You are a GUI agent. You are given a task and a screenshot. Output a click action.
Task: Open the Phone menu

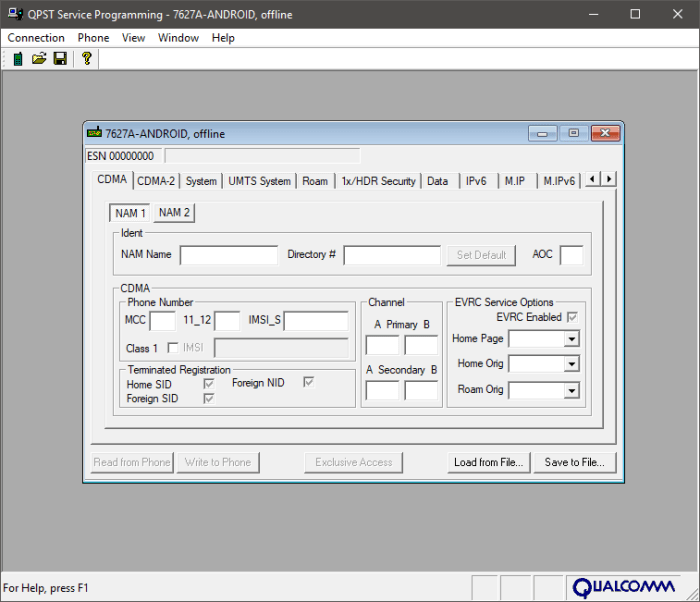click(93, 38)
